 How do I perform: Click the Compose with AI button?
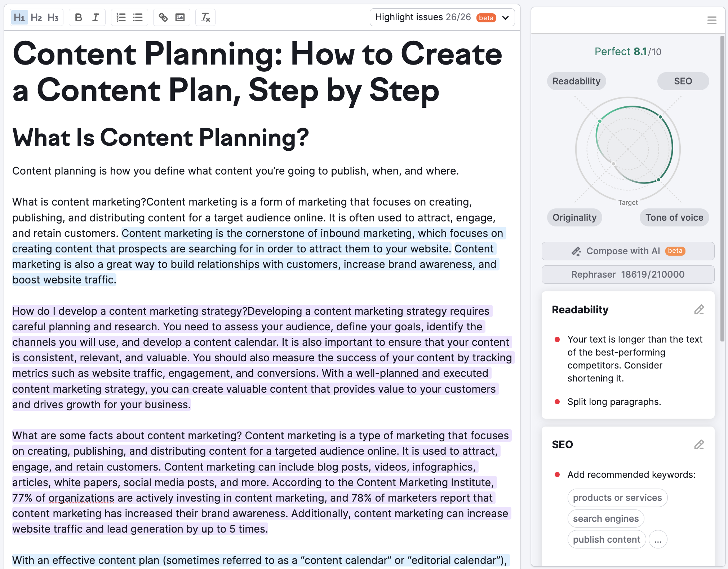628,251
